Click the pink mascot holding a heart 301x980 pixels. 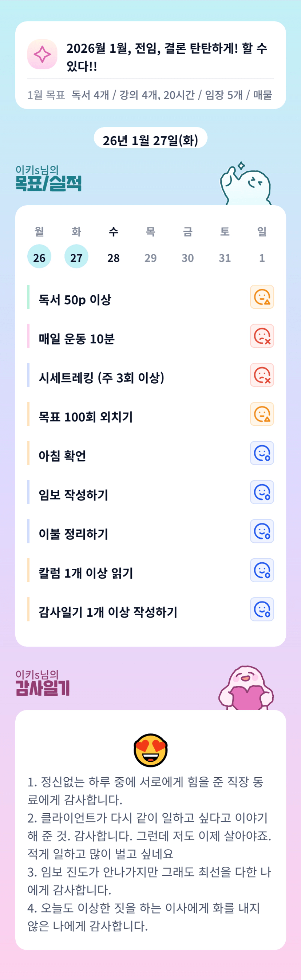(x=246, y=689)
